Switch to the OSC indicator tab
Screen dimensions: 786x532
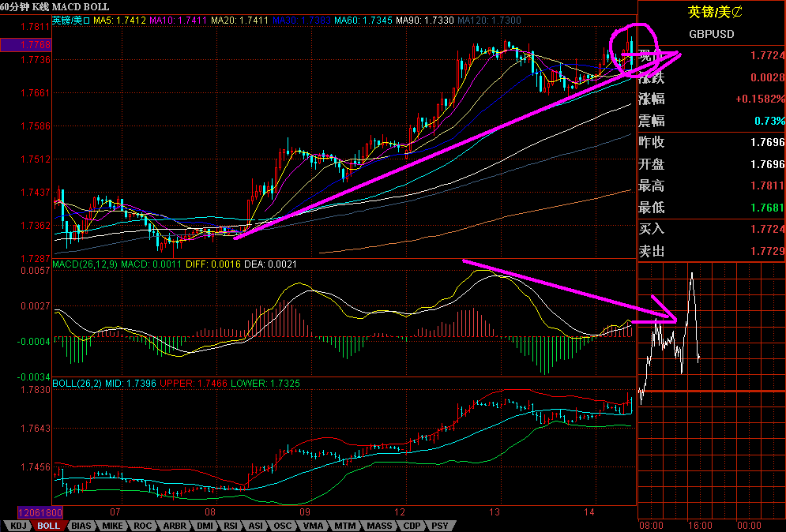point(282,526)
